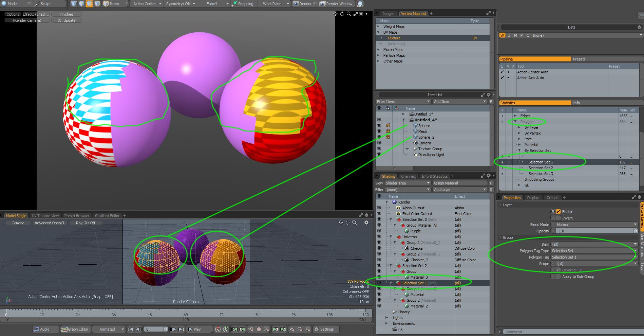The width and height of the screenshot is (644, 336).
Task: Open the Render Window
Action: [336, 4]
